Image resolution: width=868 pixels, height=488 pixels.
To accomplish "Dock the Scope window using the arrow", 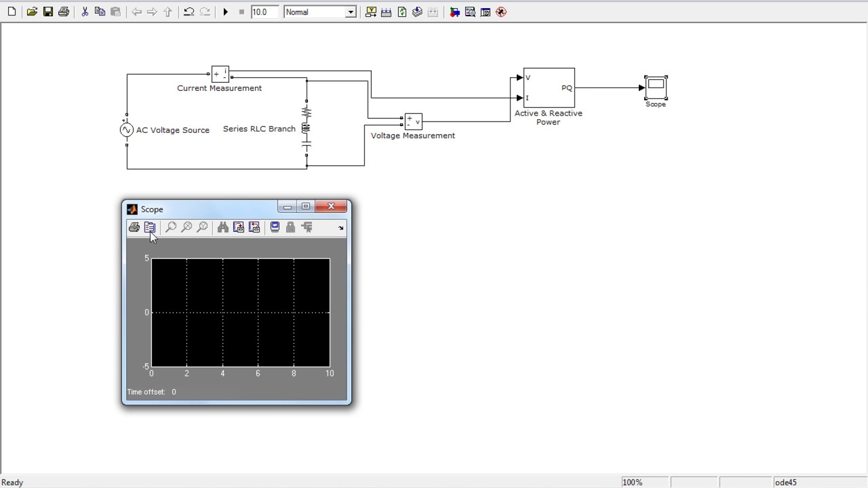I will pyautogui.click(x=340, y=228).
